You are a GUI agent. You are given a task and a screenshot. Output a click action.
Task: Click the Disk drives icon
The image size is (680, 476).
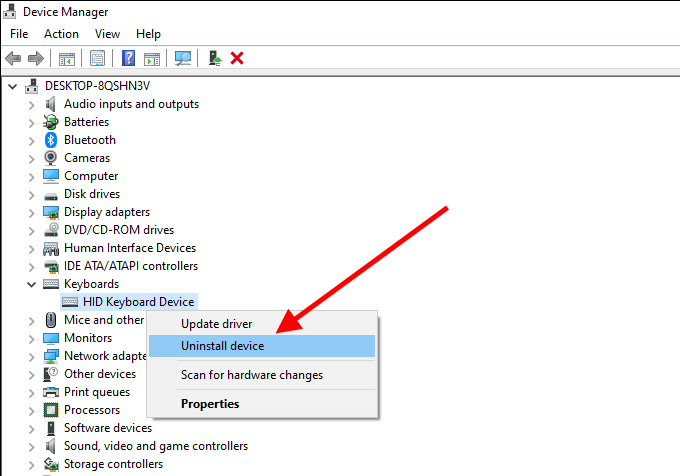(51, 196)
